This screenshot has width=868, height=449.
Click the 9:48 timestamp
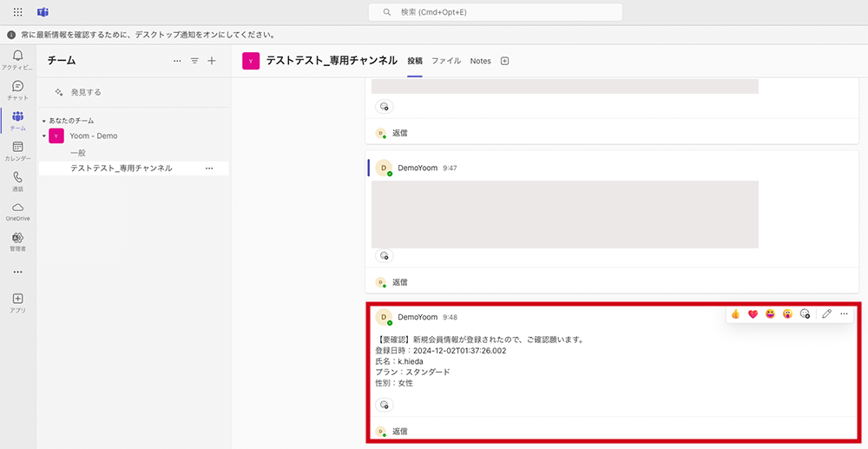450,317
